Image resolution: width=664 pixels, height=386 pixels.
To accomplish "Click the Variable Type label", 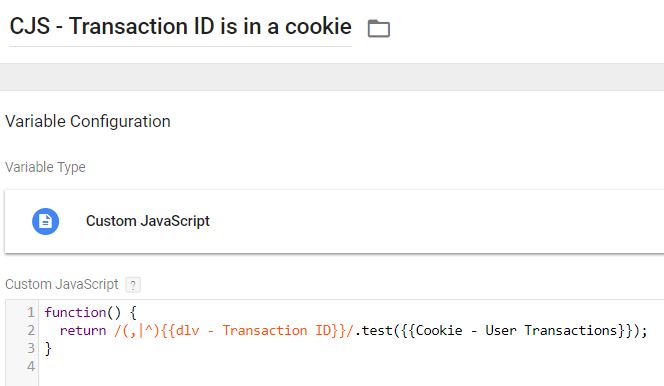I will tap(45, 167).
